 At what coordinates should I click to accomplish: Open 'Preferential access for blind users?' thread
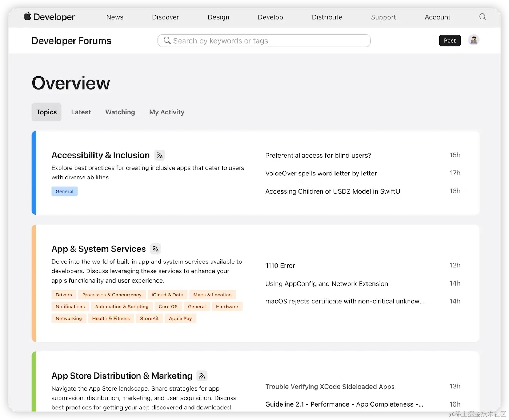tap(318, 156)
